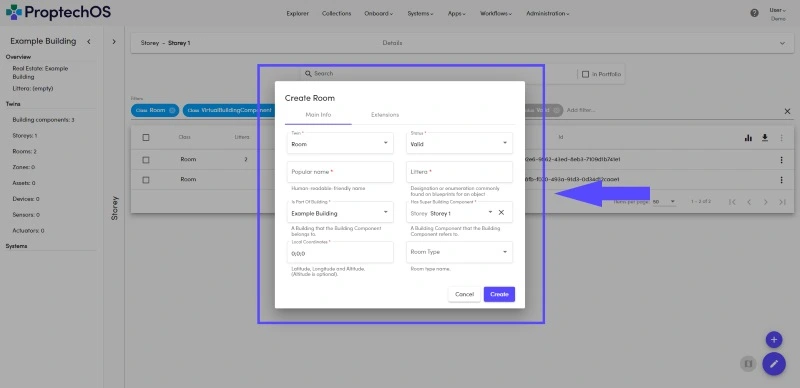Check the first Room row checkbox
The image size is (800, 388).
coord(146,160)
